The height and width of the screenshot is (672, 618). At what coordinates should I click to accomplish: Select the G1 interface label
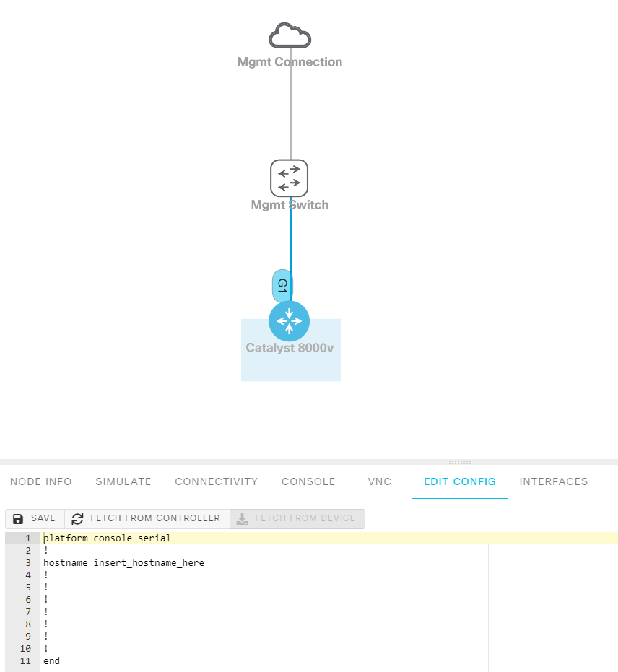point(282,286)
